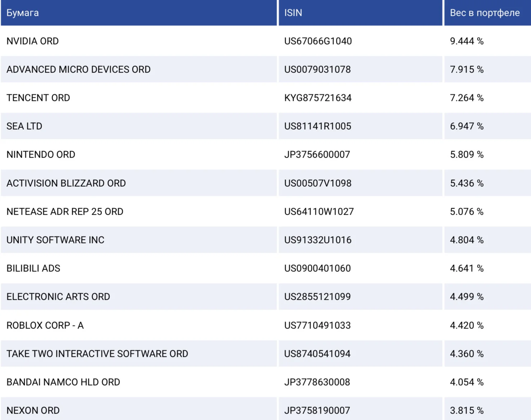Select the 3.815 % weight value
Screen dimensions: 531x420
[467, 411]
